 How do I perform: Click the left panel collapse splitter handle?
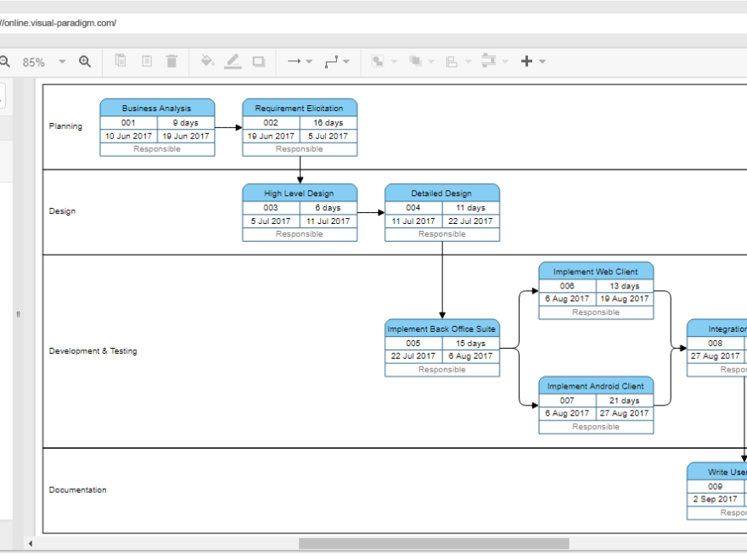pos(18,315)
